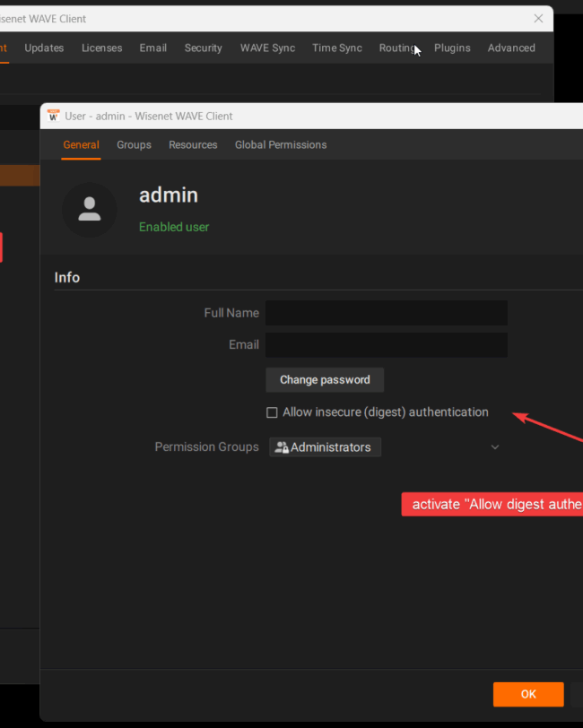
Task: Click the Info section heading
Action: pos(67,277)
